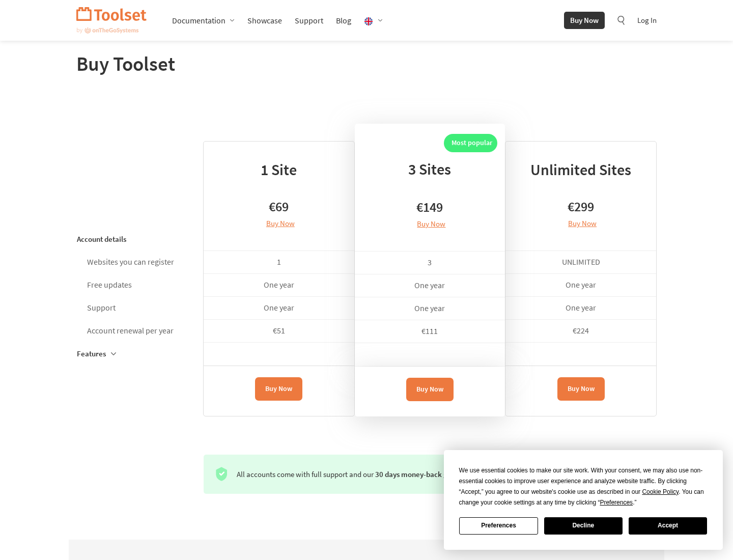Click the UK flag language icon
Screen dimensions: 733x560
coord(369,21)
